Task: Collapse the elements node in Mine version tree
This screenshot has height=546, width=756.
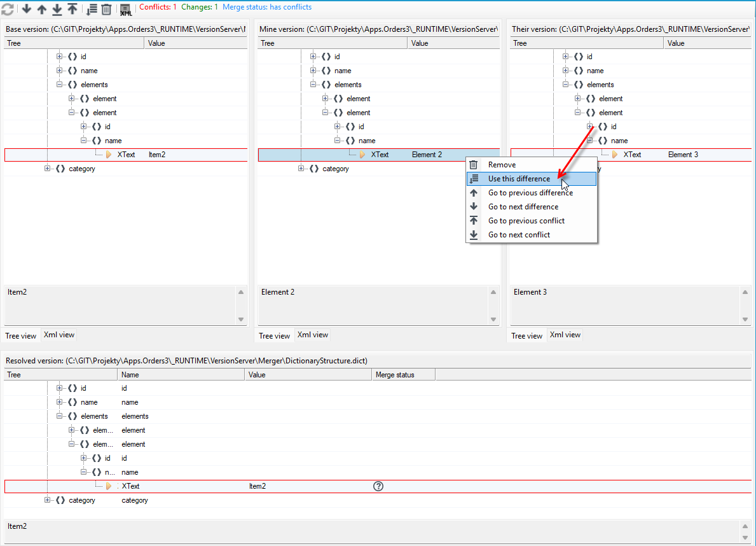Action: (313, 85)
